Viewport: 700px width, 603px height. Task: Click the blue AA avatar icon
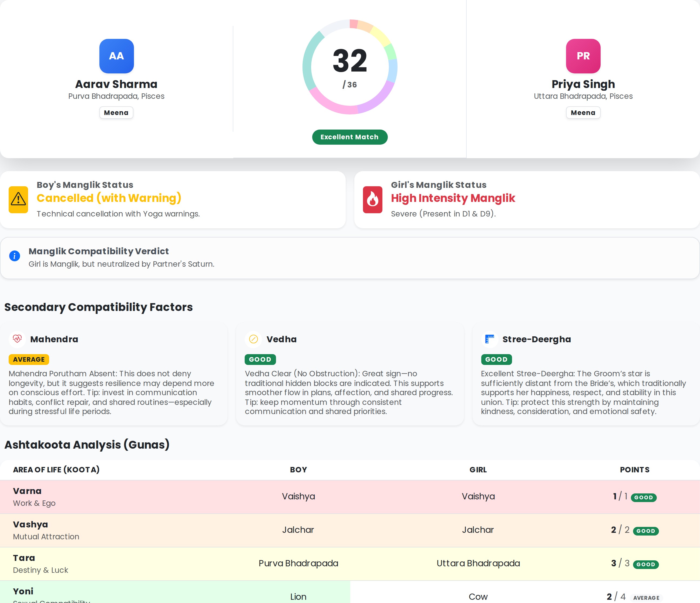[116, 56]
